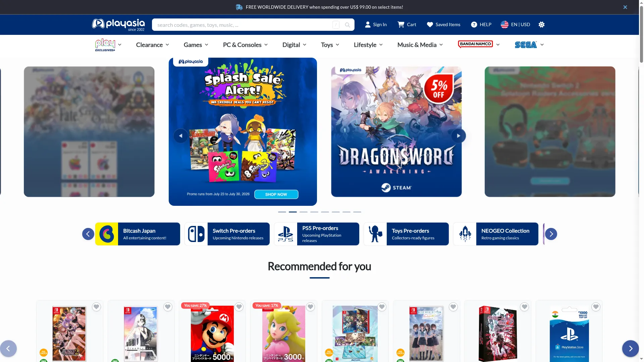Open the SEGA brand menu

point(529,45)
